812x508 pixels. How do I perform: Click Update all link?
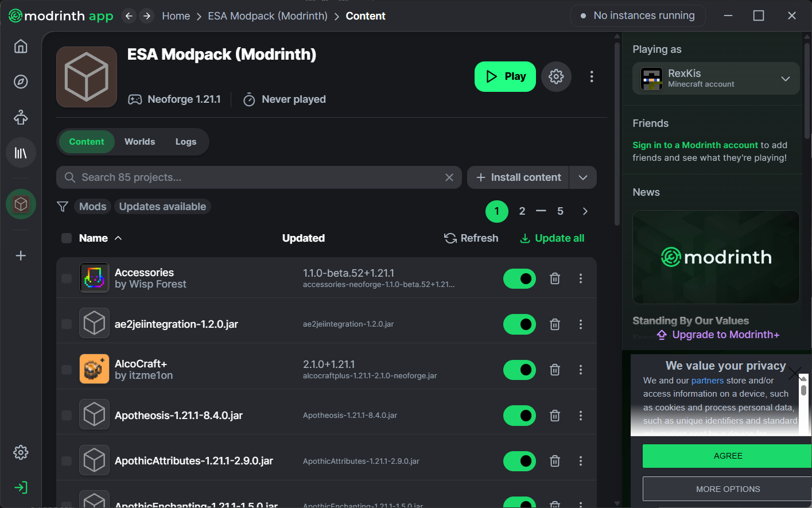click(x=552, y=238)
